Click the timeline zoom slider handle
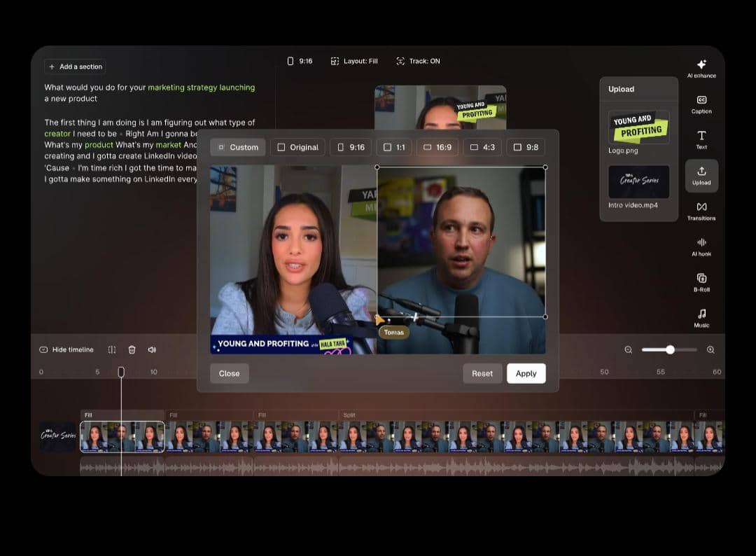Image resolution: width=756 pixels, height=556 pixels. 670,349
